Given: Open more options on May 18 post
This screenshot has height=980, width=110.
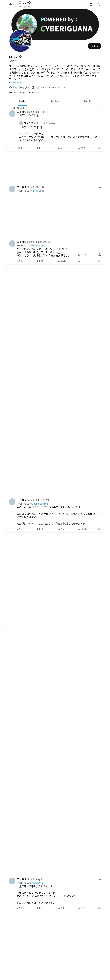Looking at the screenshot, I should click(99, 187).
